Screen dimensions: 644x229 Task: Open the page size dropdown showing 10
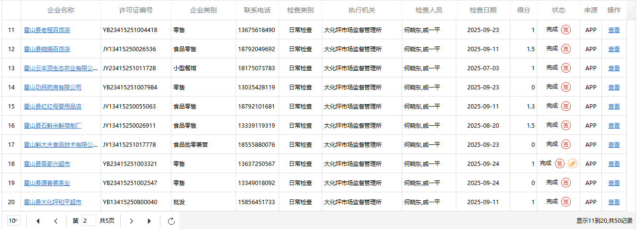[14, 221]
